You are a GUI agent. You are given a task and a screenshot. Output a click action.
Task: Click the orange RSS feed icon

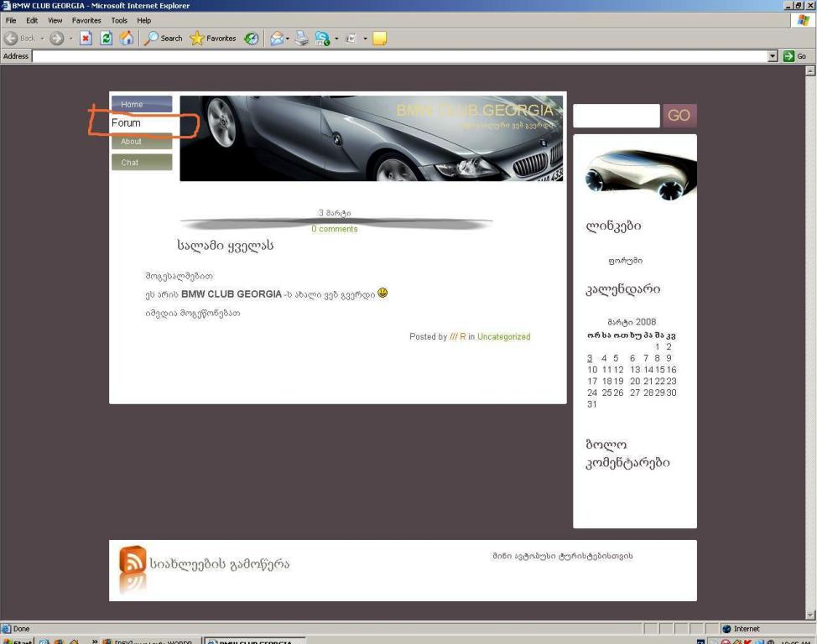point(133,559)
